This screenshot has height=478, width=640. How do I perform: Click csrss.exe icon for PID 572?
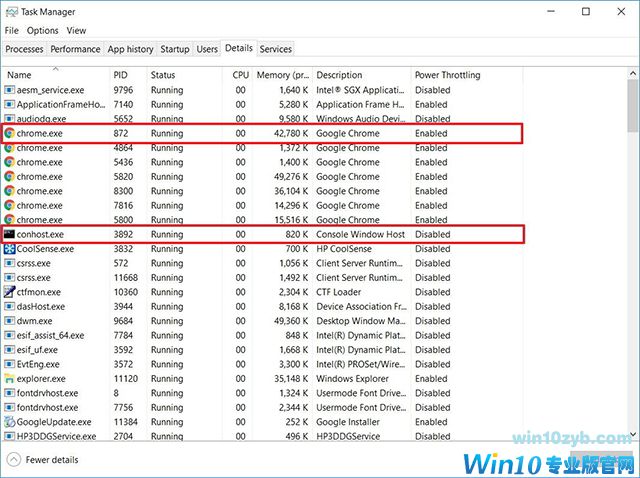click(x=9, y=263)
